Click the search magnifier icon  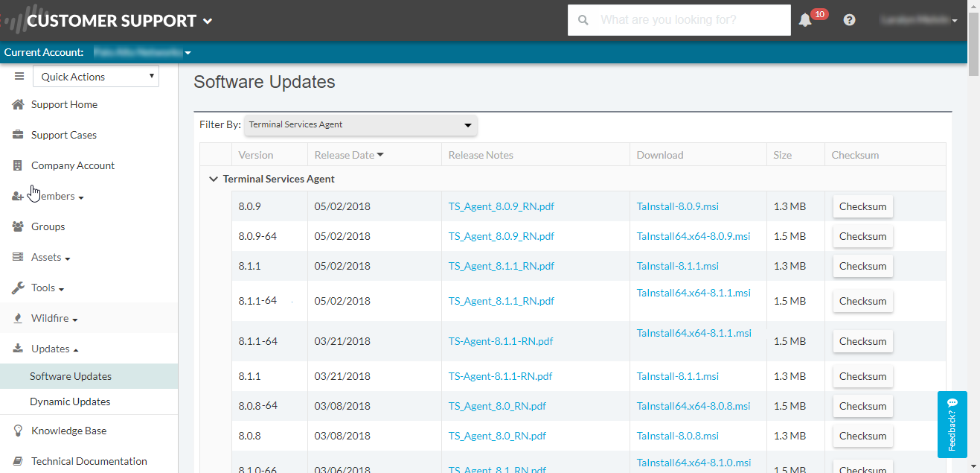[x=583, y=20]
